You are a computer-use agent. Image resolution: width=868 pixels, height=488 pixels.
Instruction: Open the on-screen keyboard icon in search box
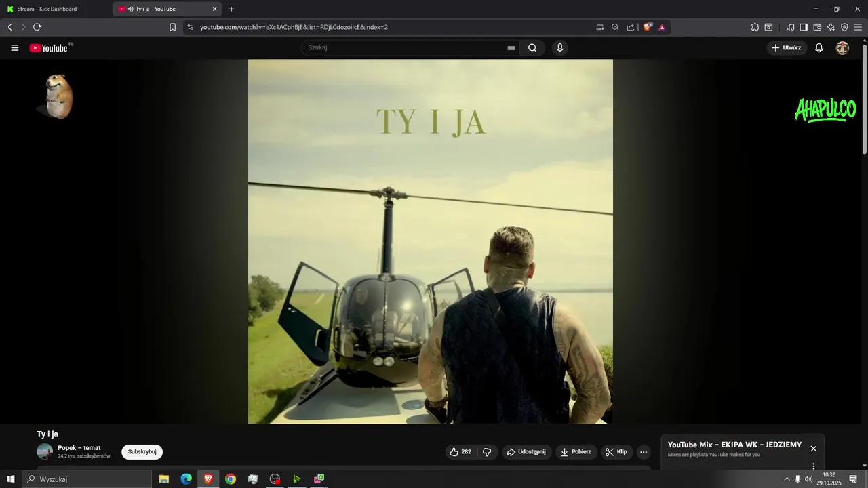(511, 48)
